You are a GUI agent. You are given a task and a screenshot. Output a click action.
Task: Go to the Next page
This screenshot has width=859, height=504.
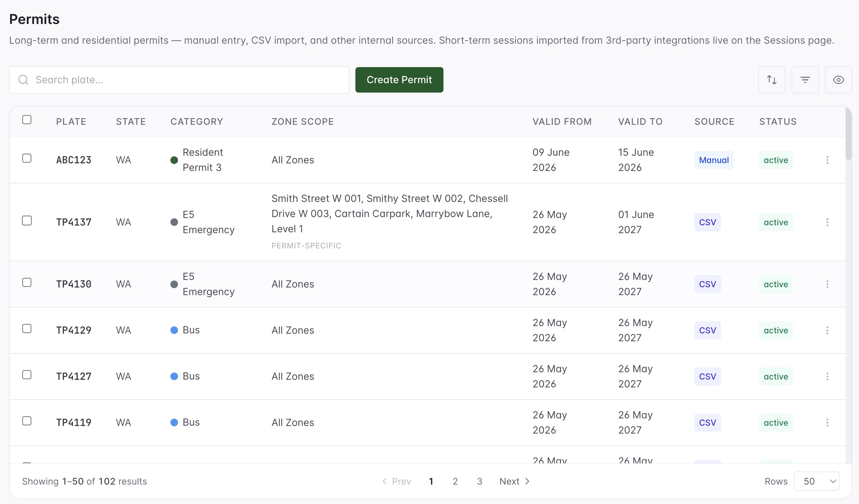click(514, 481)
